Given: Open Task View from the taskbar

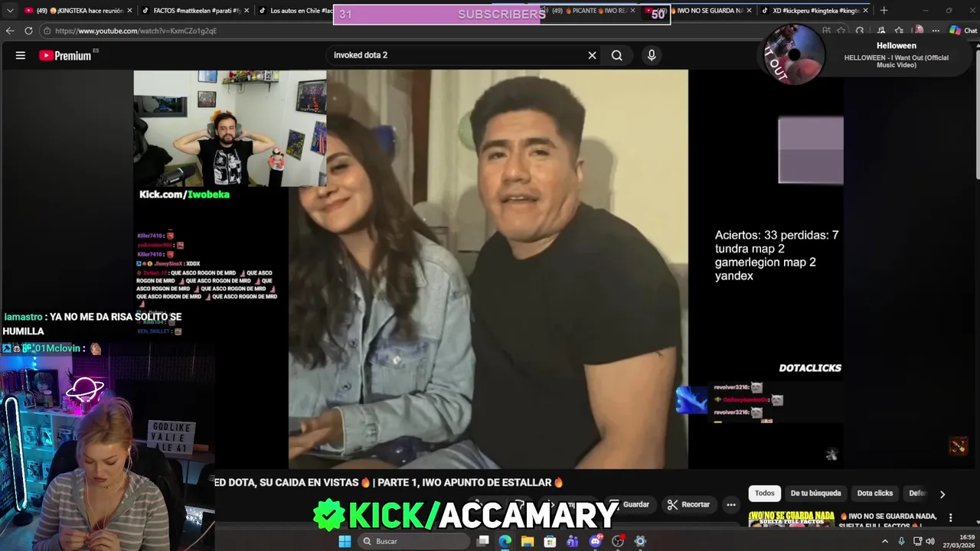Looking at the screenshot, I should (483, 541).
